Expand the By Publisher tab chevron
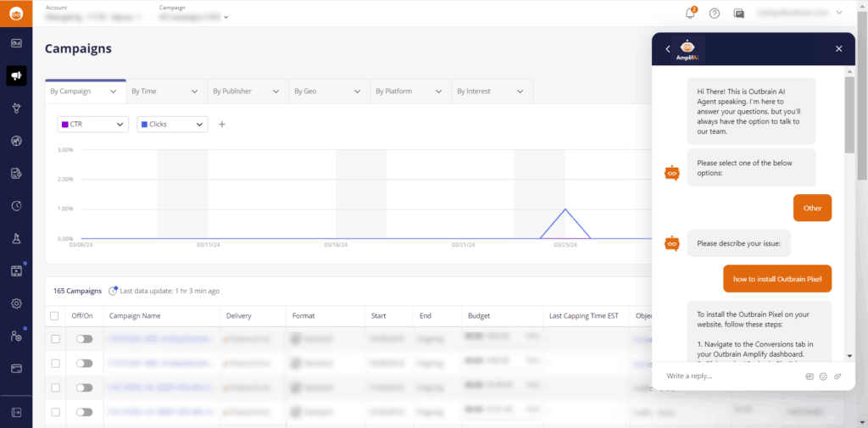 (275, 92)
